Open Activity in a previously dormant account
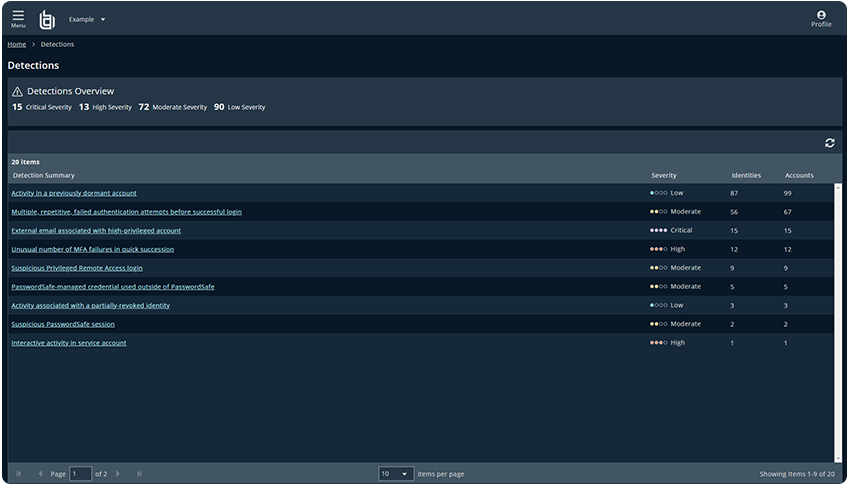Screen dimensions: 850x487 pyautogui.click(x=74, y=193)
